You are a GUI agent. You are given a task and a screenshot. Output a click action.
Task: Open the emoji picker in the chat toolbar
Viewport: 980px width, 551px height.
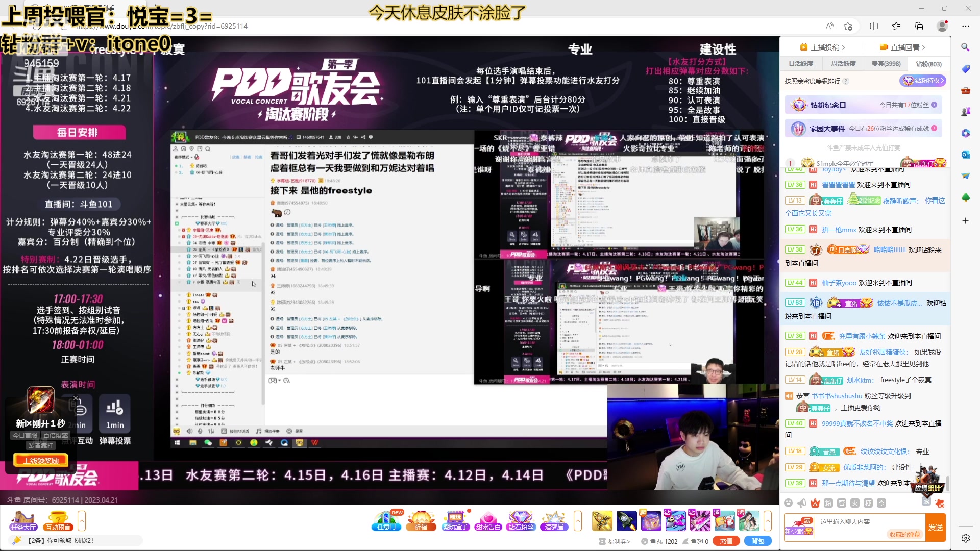789,504
